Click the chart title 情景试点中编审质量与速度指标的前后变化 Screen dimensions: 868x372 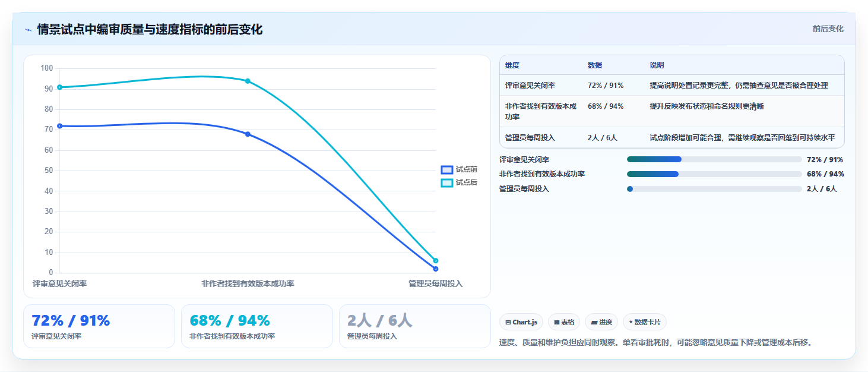(150, 30)
